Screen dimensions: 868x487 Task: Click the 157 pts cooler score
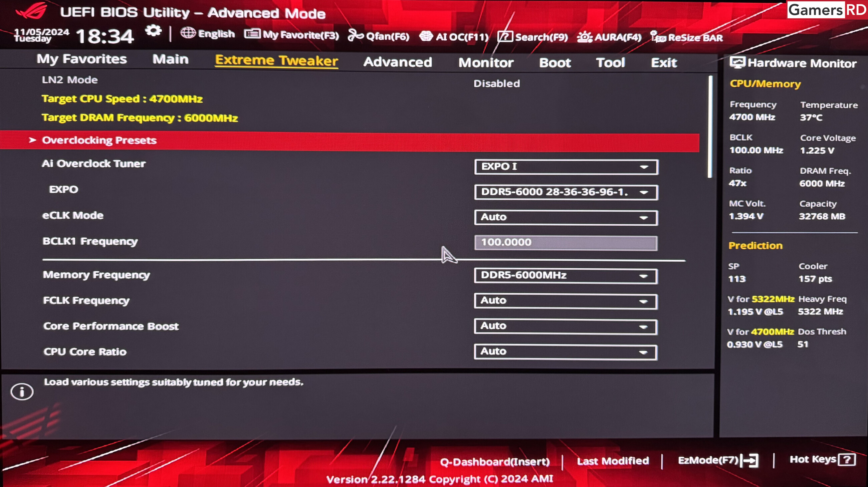[x=815, y=279]
